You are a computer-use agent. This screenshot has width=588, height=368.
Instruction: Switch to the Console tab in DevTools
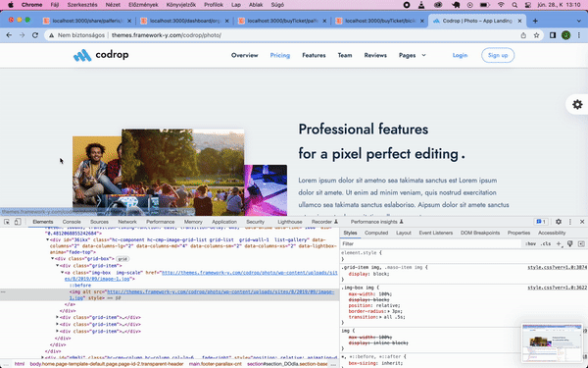coord(72,222)
